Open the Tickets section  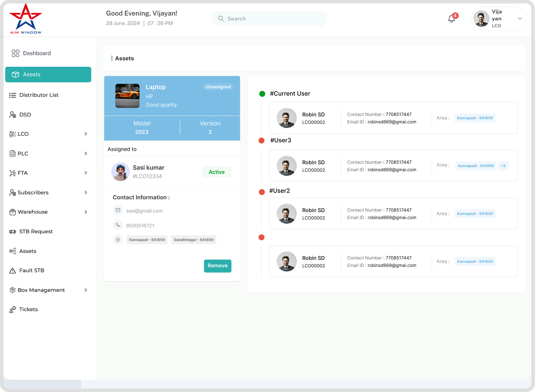[x=28, y=309]
